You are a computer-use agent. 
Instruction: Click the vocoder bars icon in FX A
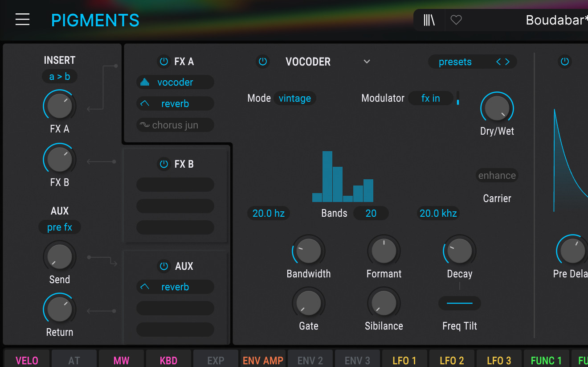pyautogui.click(x=145, y=82)
